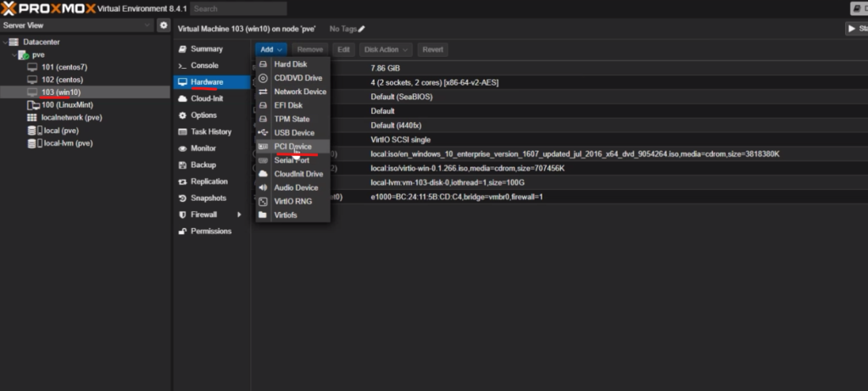Image resolution: width=868 pixels, height=391 pixels.
Task: Select the local-lvm:vm-103-disk-0 row
Action: point(559,182)
